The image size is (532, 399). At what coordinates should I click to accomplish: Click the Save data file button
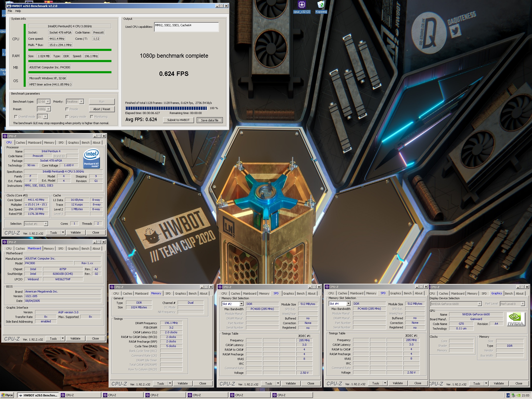[210, 120]
